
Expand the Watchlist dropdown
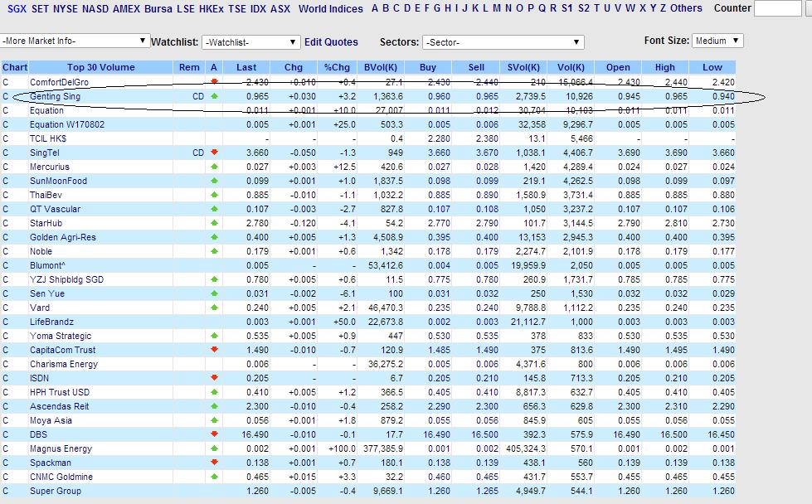click(251, 42)
